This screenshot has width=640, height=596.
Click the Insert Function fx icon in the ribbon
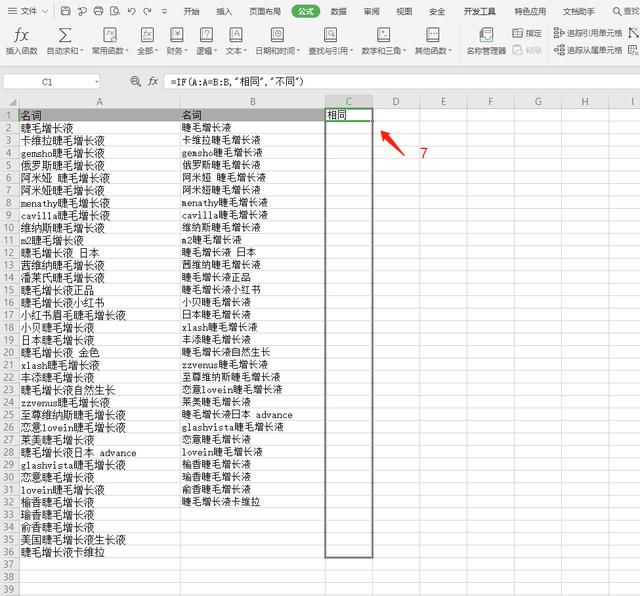point(21,35)
